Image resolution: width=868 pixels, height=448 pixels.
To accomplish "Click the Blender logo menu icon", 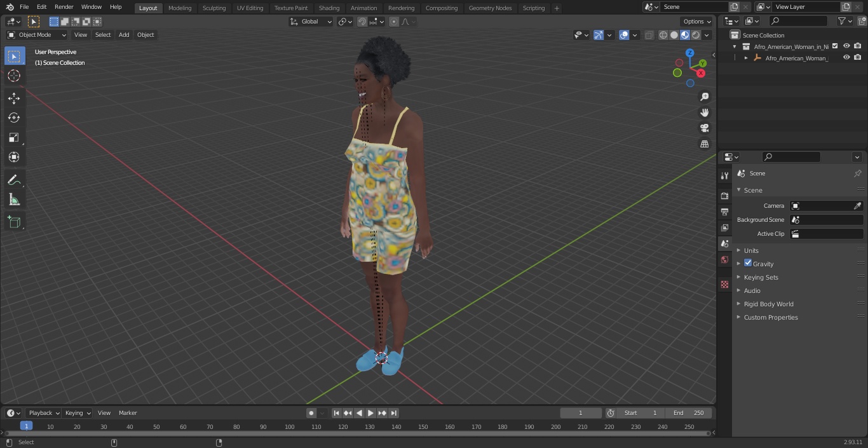I will tap(9, 7).
